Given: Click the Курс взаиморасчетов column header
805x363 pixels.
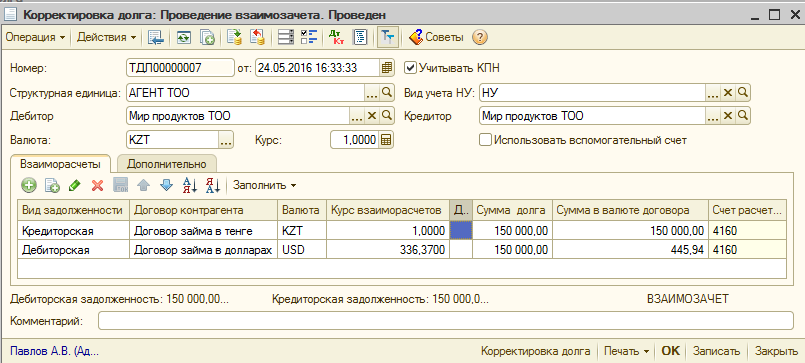Looking at the screenshot, I should coord(388,210).
